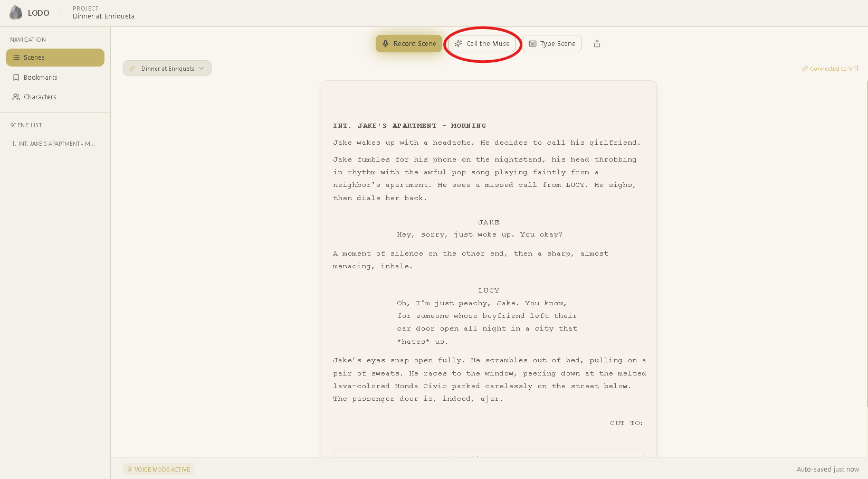Select scene 1 INT. JAKE'S APARTMENT
The image size is (868, 479).
pyautogui.click(x=53, y=143)
